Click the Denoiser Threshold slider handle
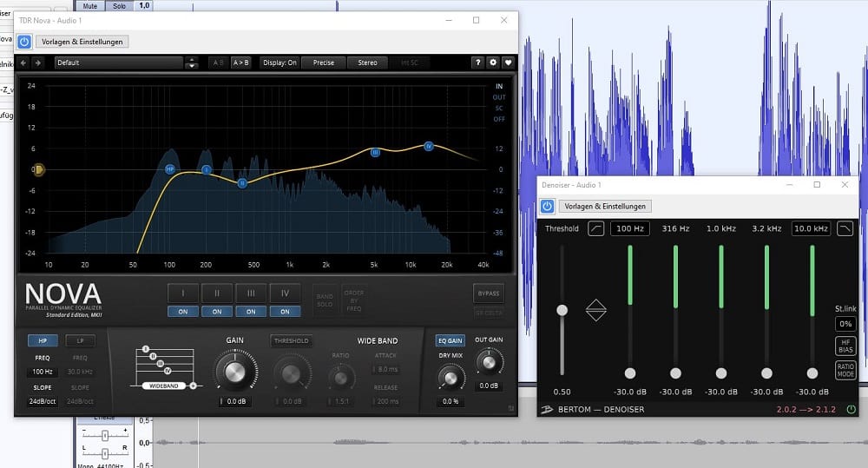The image size is (868, 468). click(x=562, y=310)
